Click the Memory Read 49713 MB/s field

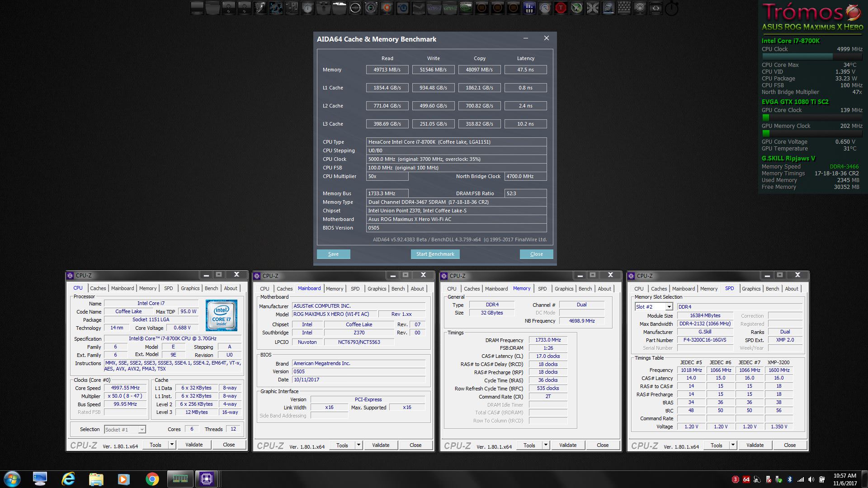[x=387, y=70]
